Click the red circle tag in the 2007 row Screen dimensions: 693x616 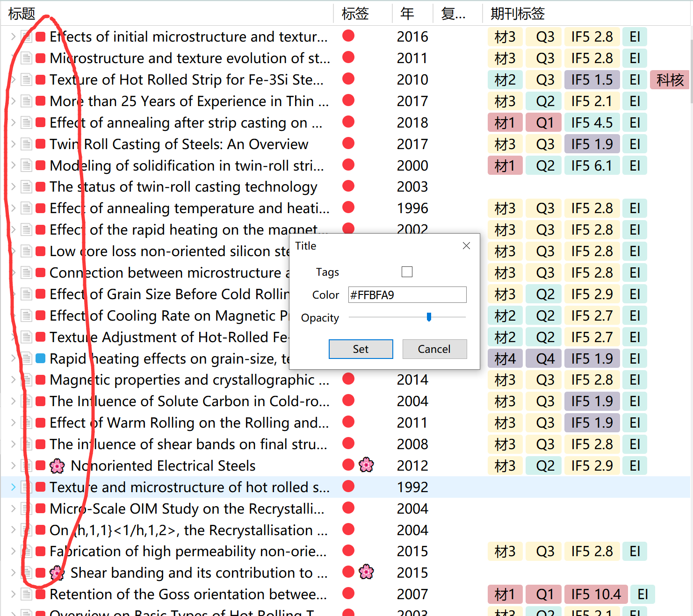click(348, 594)
